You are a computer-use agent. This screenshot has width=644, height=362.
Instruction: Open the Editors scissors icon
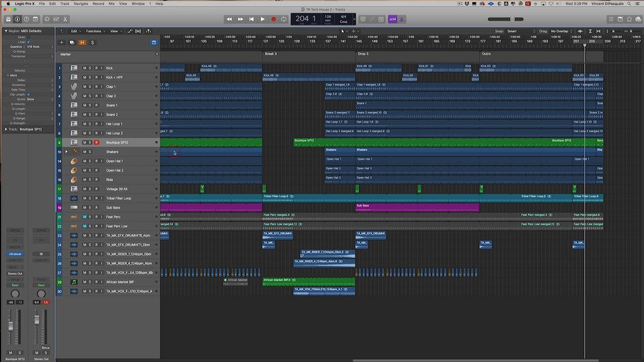pyautogui.click(x=65, y=19)
